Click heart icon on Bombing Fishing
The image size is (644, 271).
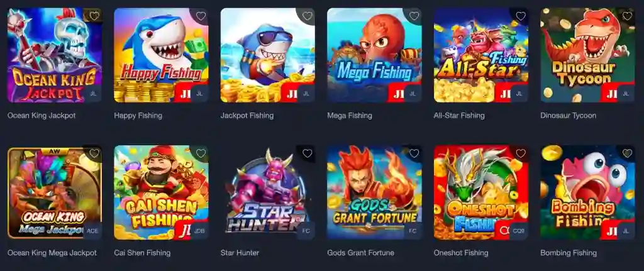(627, 153)
